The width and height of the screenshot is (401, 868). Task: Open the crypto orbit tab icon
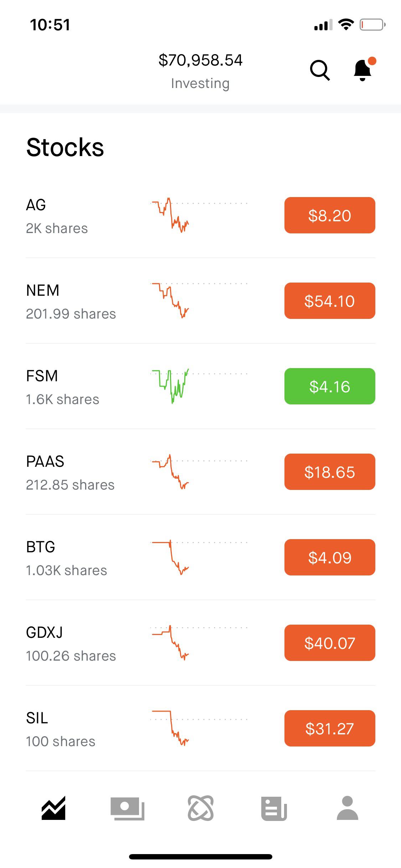click(201, 808)
